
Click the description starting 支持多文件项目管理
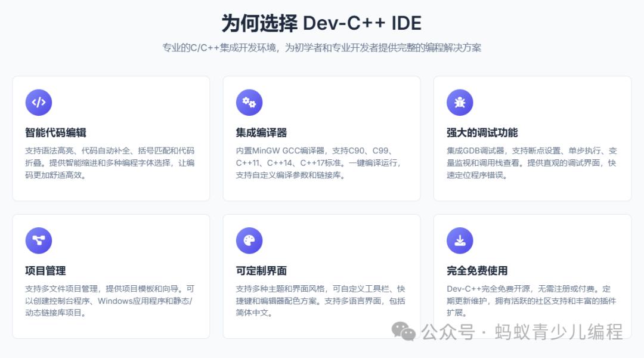coord(110,301)
